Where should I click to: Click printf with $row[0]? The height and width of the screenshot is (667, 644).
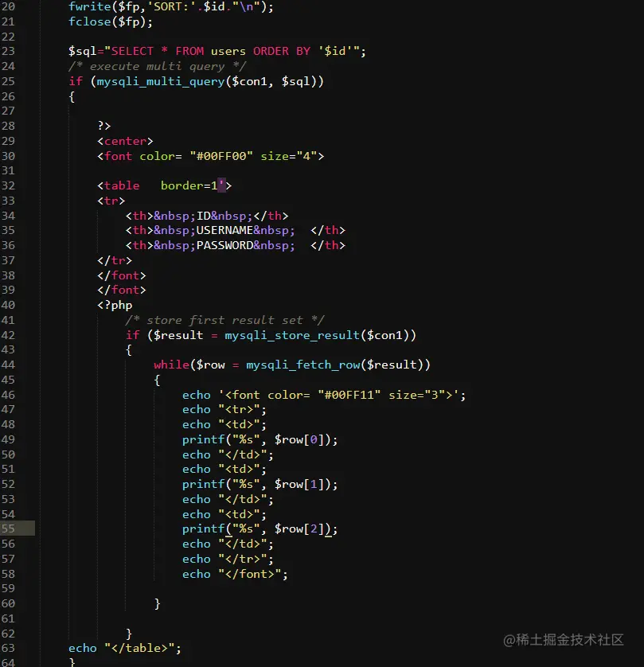260,440
